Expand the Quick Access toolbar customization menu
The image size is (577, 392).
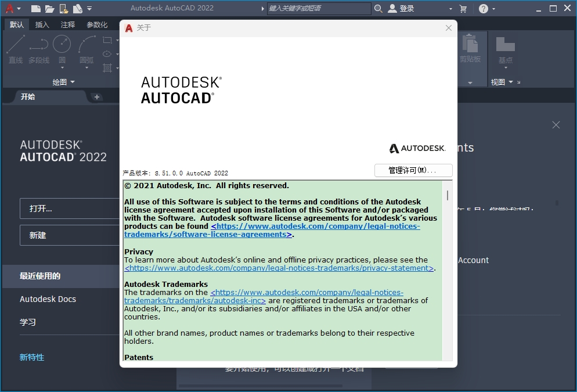pyautogui.click(x=89, y=8)
